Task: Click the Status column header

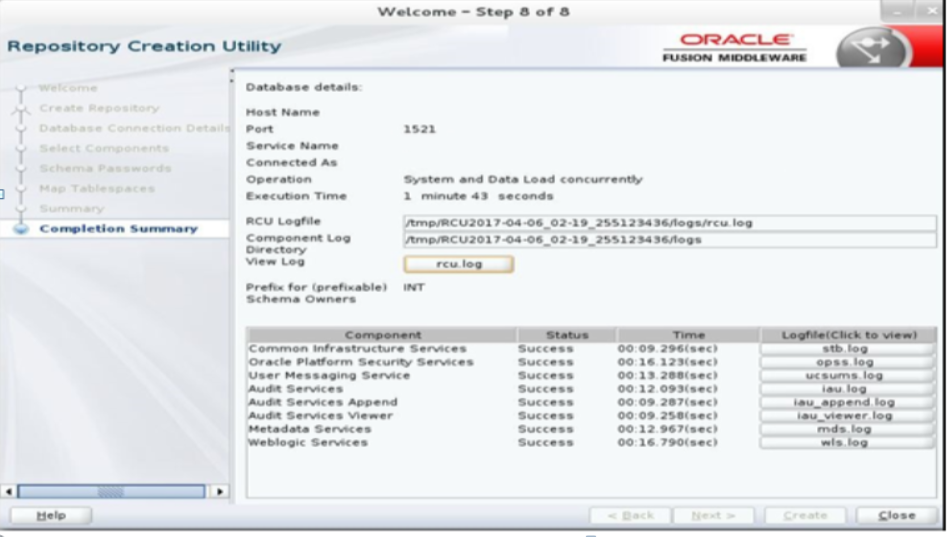Action: [567, 335]
